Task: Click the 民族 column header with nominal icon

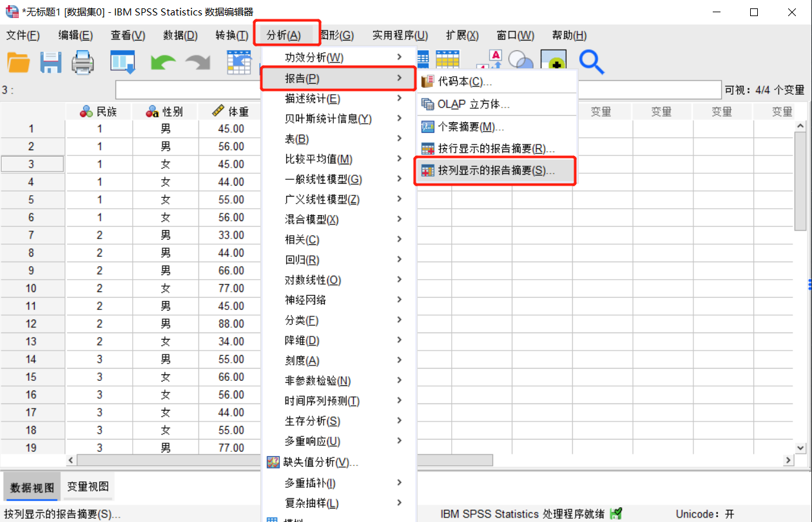Action: 99,111
